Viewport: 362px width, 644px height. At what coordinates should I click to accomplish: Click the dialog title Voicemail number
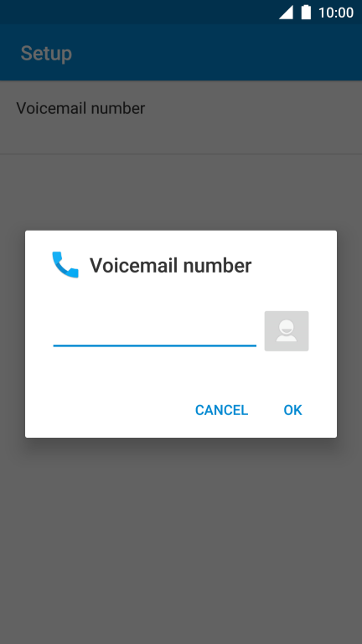tap(170, 265)
